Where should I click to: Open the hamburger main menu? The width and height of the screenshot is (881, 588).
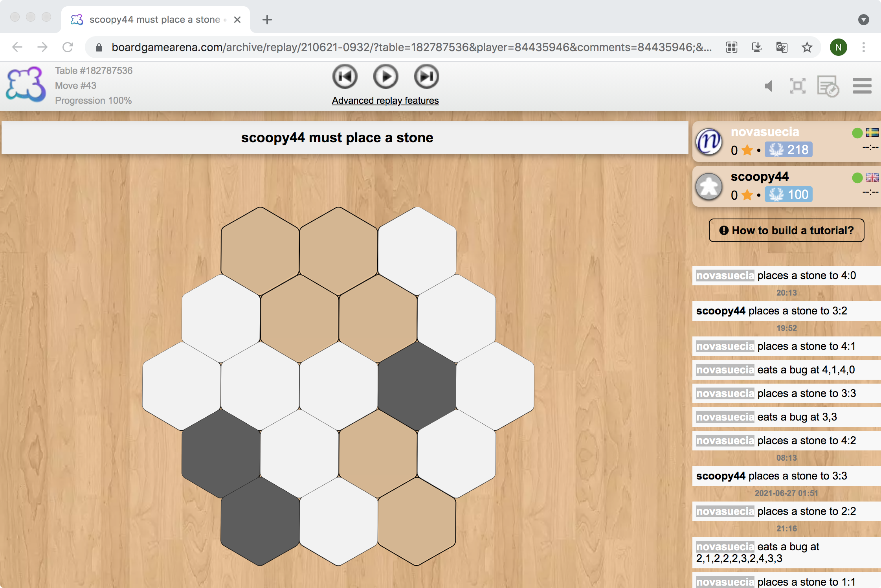pos(862,86)
